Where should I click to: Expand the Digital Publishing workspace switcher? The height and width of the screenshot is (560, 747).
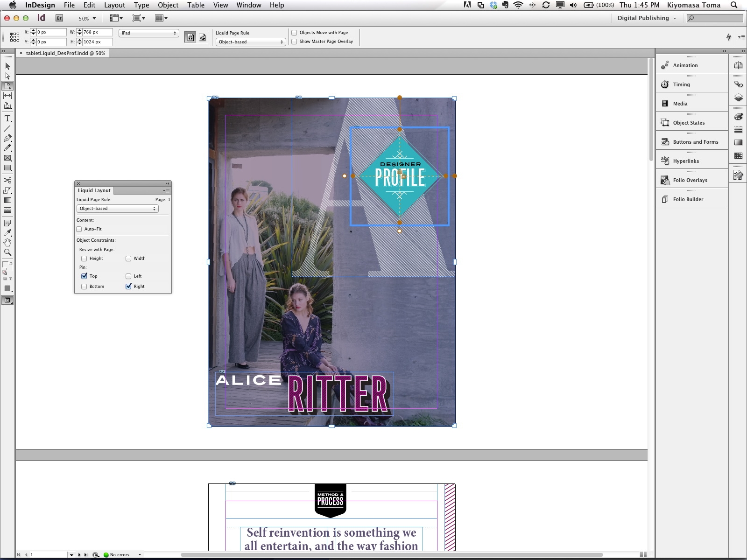click(x=646, y=18)
